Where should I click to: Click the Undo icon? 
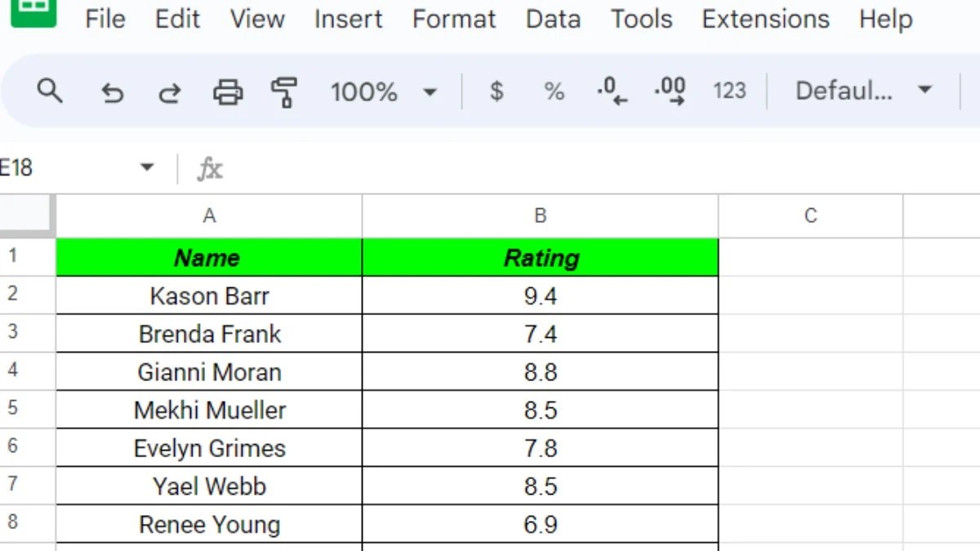pos(112,91)
